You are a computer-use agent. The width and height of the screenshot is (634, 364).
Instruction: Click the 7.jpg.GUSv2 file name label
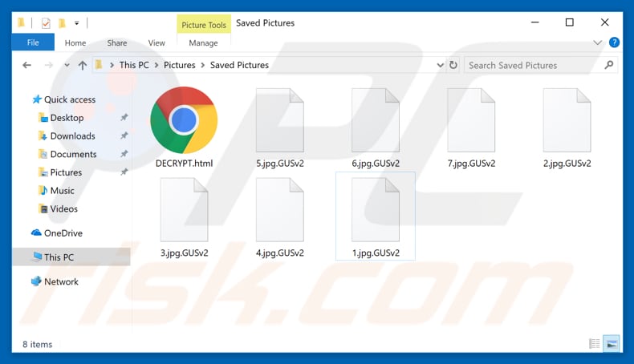pyautogui.click(x=471, y=164)
